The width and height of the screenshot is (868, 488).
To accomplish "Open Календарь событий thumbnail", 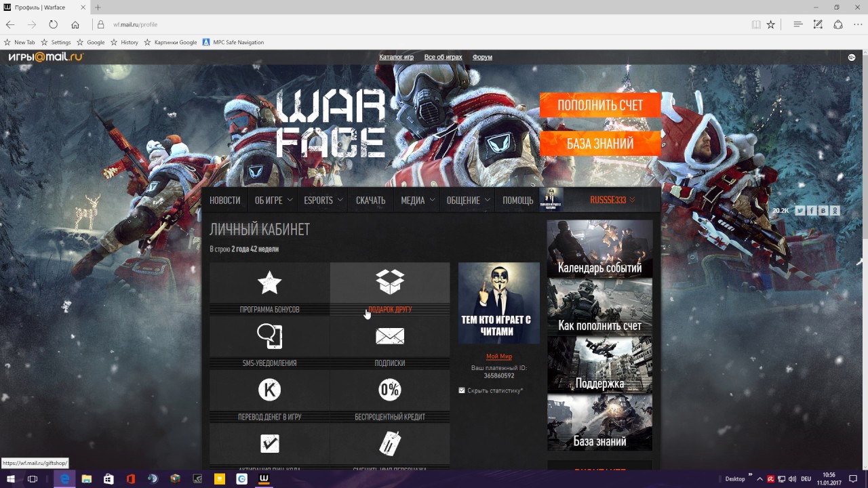I will tap(599, 249).
